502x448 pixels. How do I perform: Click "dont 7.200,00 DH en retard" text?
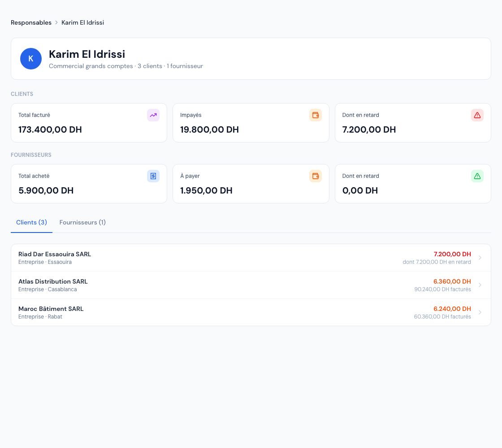tap(437, 262)
